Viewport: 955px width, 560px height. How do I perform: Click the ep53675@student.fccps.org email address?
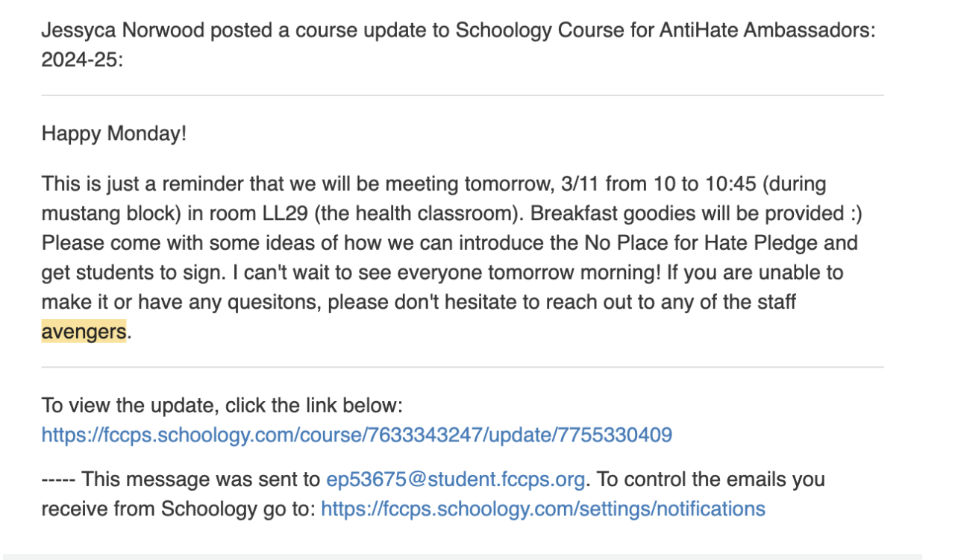pyautogui.click(x=455, y=479)
